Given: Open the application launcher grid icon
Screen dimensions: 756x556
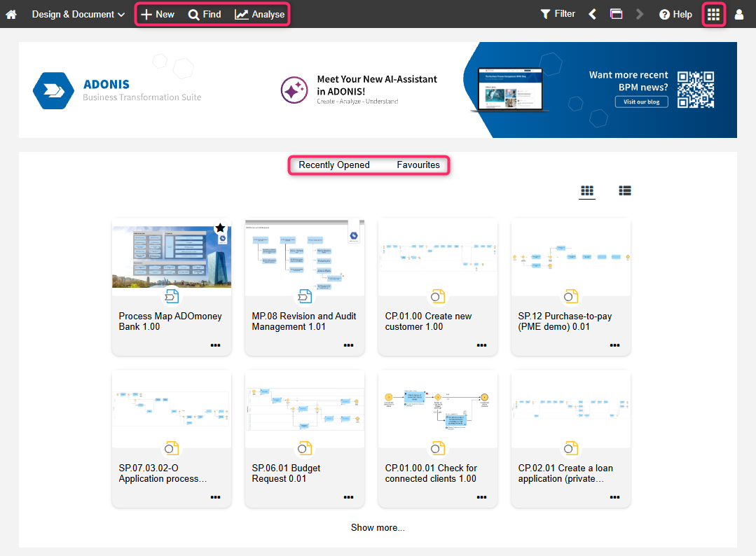Looking at the screenshot, I should click(x=713, y=13).
